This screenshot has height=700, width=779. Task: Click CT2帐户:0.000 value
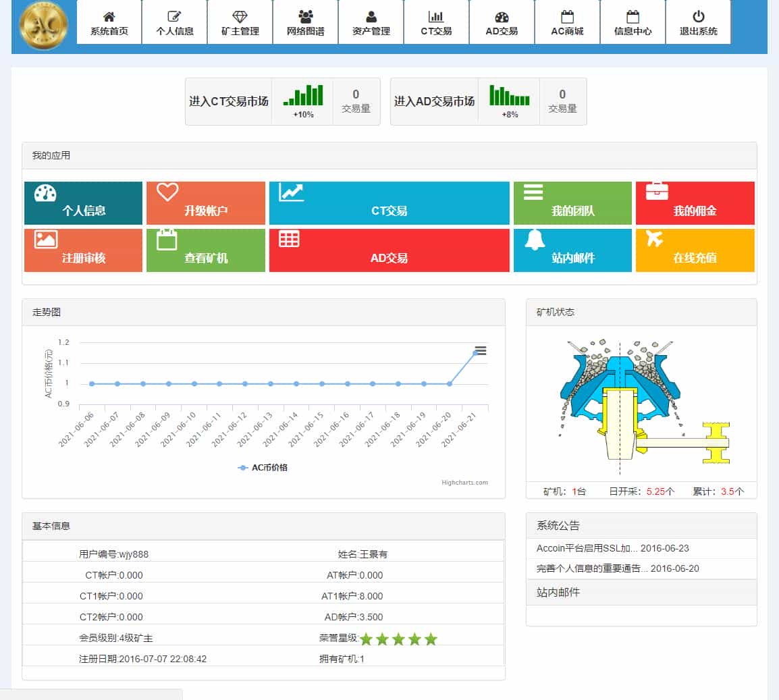point(111,617)
